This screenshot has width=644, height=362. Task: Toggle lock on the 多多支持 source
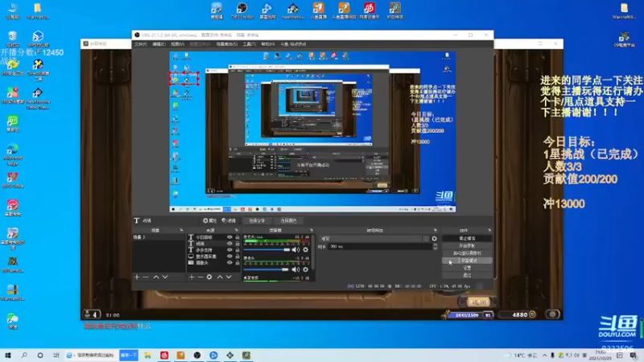coord(237,250)
